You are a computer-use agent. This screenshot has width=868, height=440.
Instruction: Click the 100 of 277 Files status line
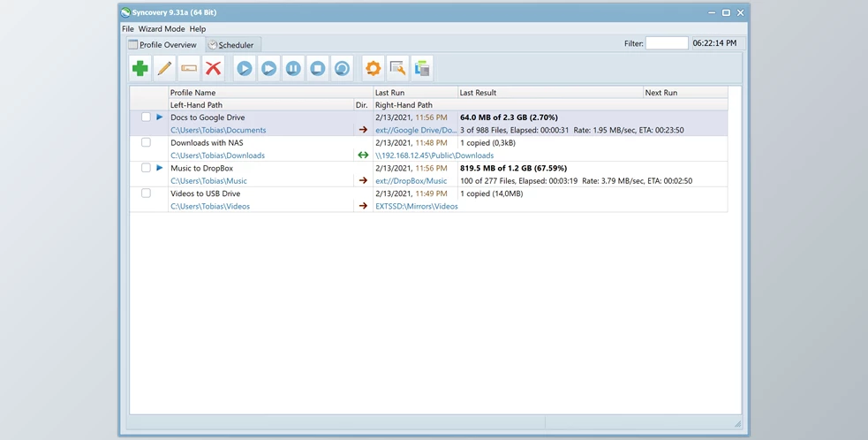[577, 180]
